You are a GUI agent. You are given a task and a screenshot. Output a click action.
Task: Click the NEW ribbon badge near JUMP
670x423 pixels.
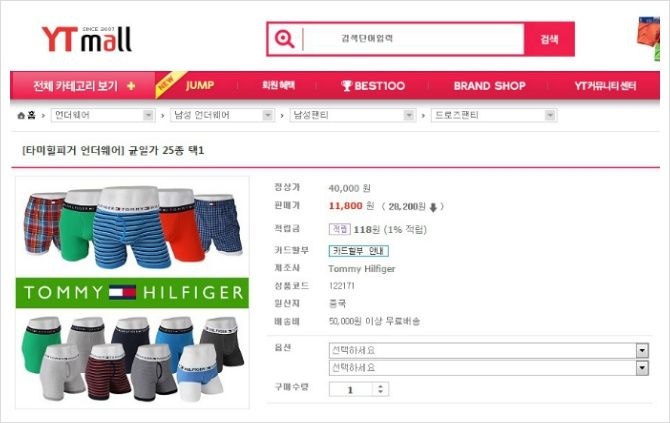pyautogui.click(x=168, y=83)
